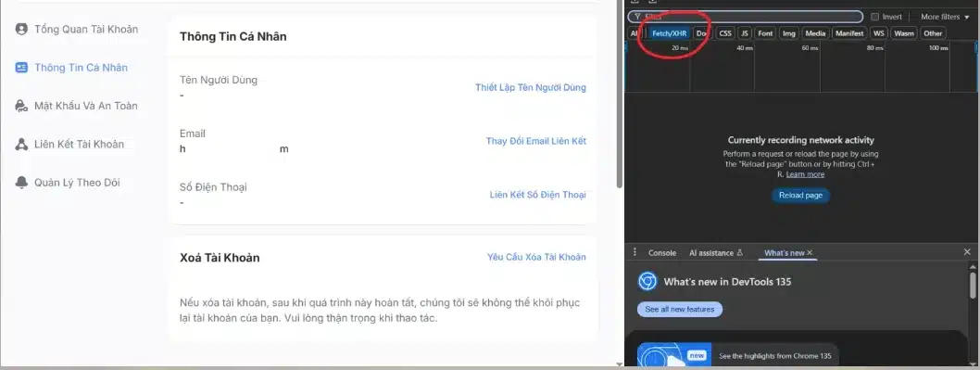Screen dimensions: 980x370
Task: Close the DevTools bottom drawer
Action: pyautogui.click(x=967, y=251)
